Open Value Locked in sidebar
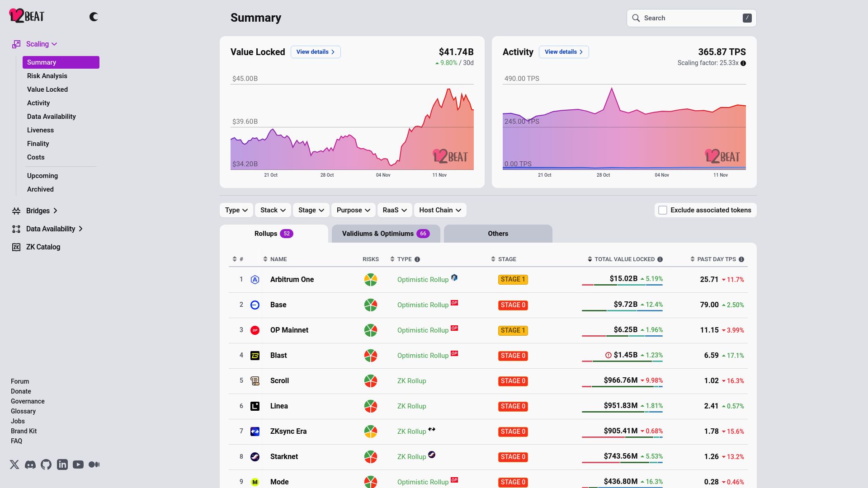Screen dimensions: 868x488 pos(47,89)
